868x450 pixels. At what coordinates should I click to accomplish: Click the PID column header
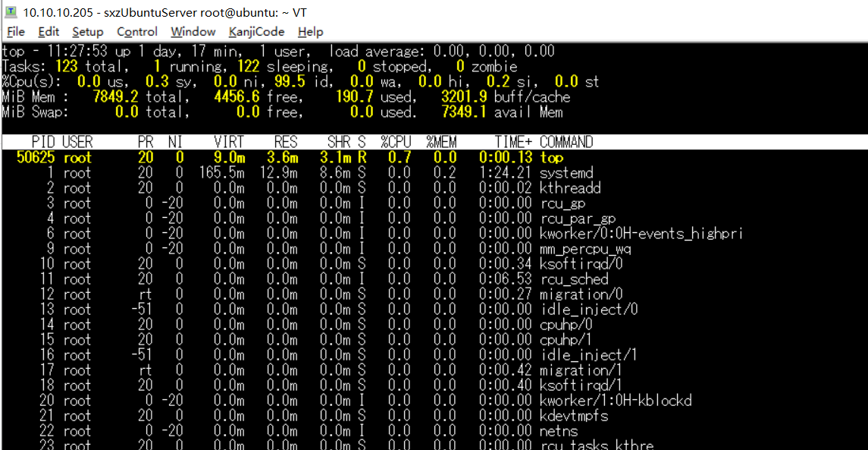coord(43,143)
